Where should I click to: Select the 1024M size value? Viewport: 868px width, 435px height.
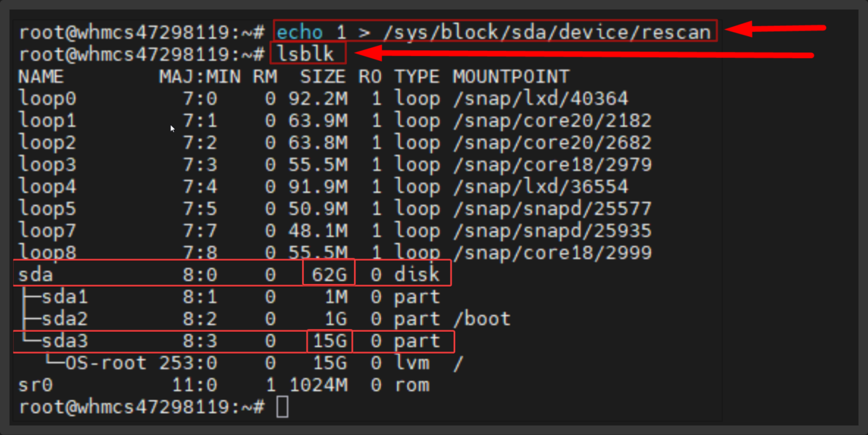point(318,385)
